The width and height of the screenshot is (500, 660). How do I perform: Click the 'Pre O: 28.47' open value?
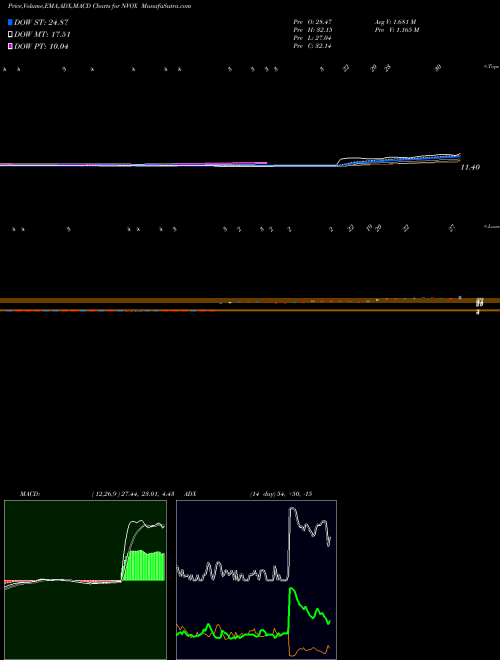(313, 21)
